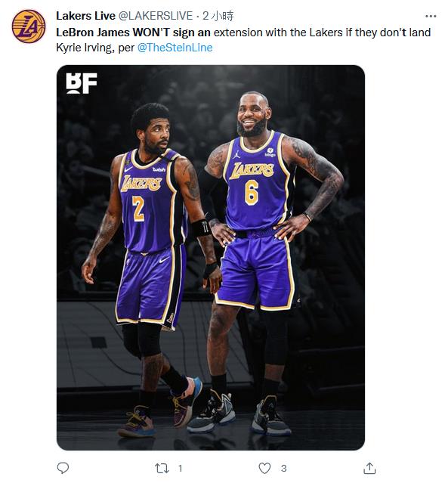Click the Lakers Live display name
The height and width of the screenshot is (483, 448).
[85, 16]
